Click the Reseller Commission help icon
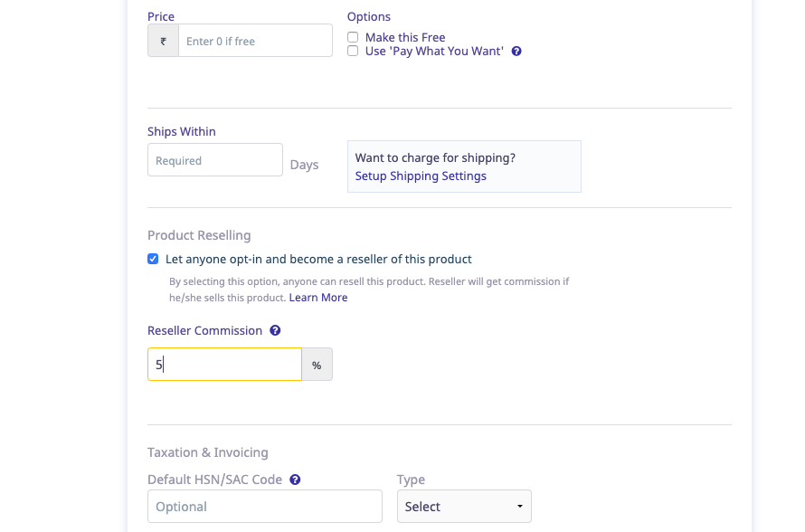805x532 pixels. click(275, 331)
